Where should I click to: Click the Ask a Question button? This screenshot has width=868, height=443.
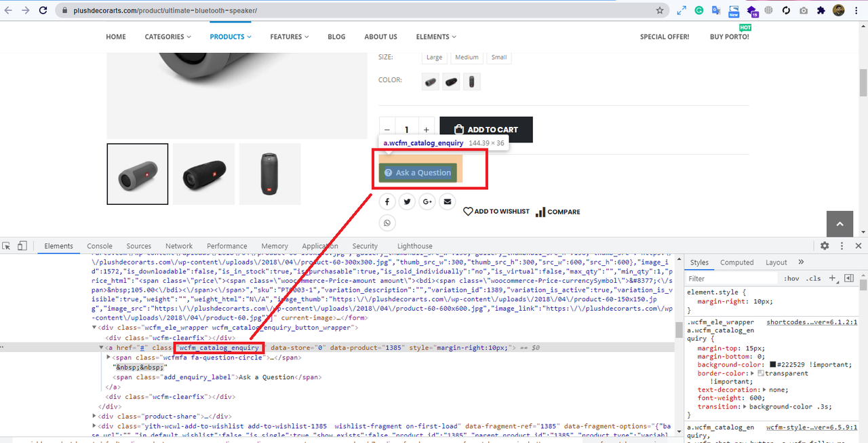tap(418, 173)
